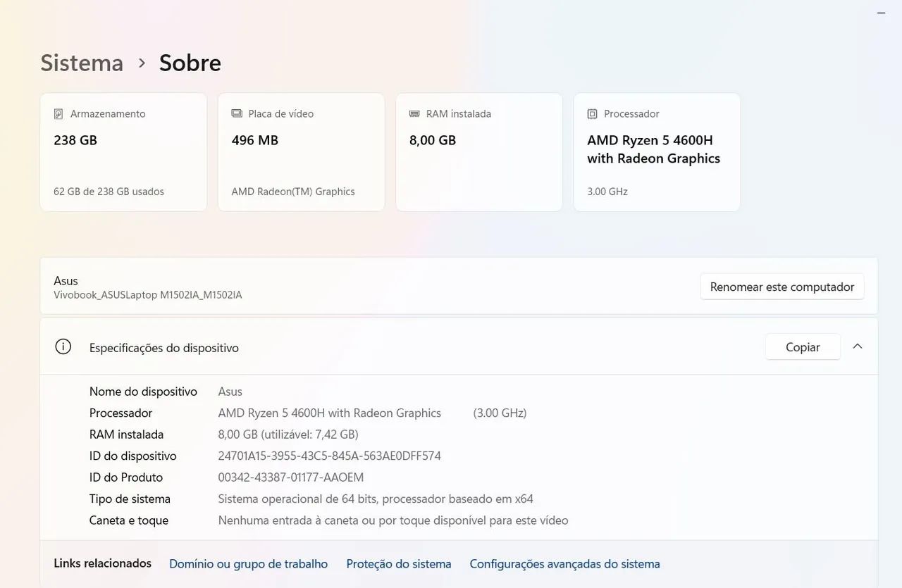
Task: Click Nenhuma entrada à caneta value
Action: point(393,520)
